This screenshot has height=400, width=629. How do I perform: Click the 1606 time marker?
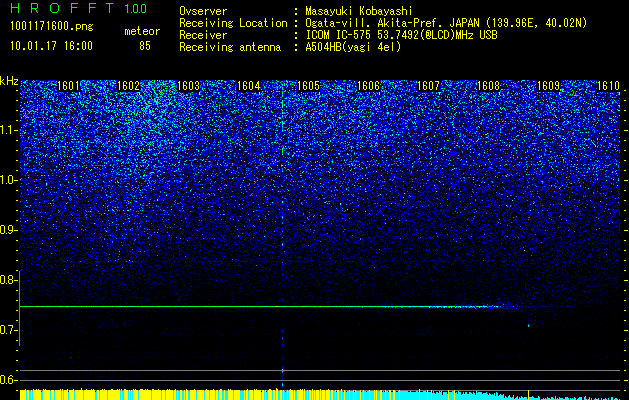click(368, 85)
